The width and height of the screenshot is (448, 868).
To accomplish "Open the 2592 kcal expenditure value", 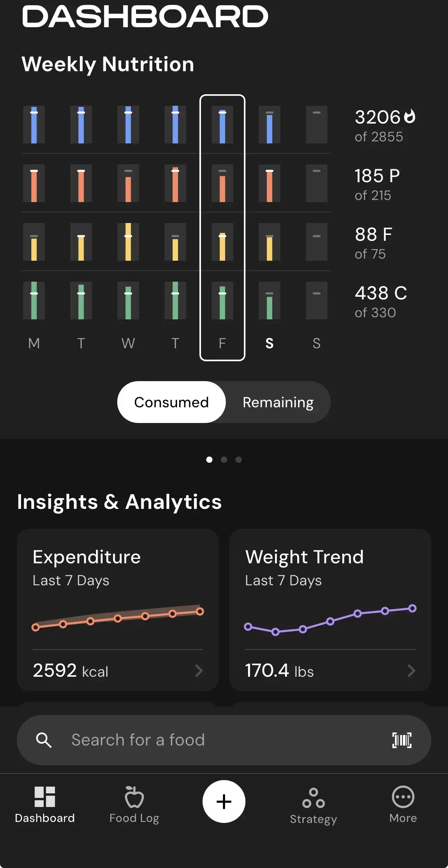I will point(70,670).
